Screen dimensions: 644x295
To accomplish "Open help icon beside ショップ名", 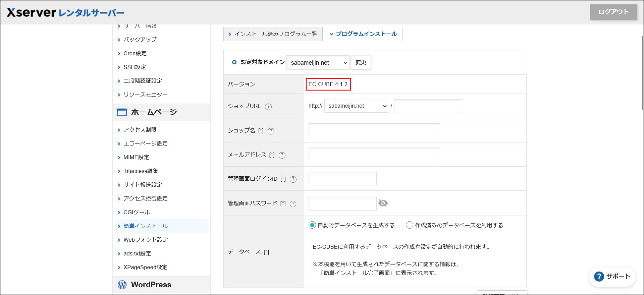I will [271, 131].
